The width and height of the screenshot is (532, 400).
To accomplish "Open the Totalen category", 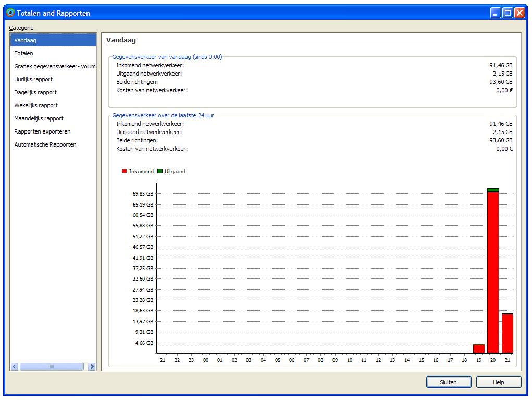I will [x=24, y=53].
